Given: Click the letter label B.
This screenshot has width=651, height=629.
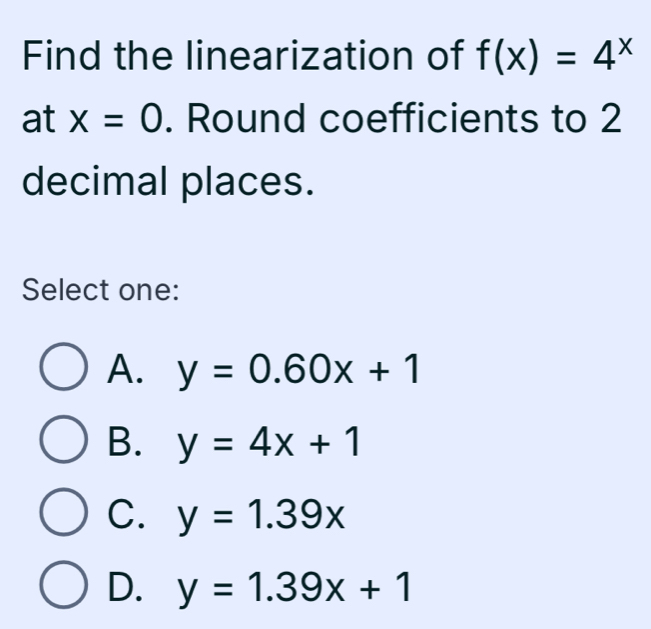Looking at the screenshot, I should pyautogui.click(x=125, y=442).
